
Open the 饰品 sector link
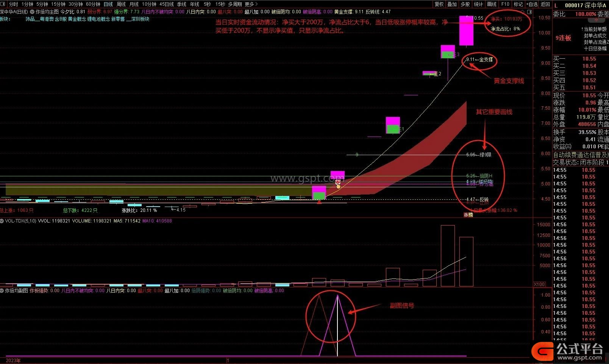pos(30,19)
